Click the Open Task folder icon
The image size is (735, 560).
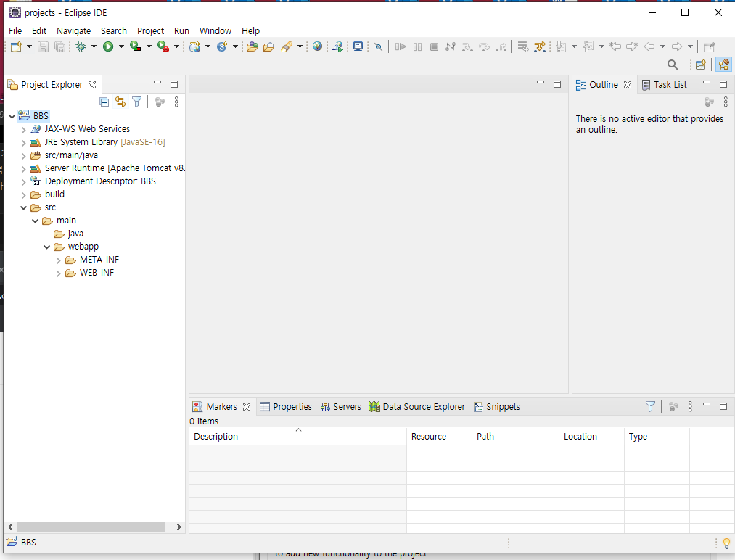268,46
